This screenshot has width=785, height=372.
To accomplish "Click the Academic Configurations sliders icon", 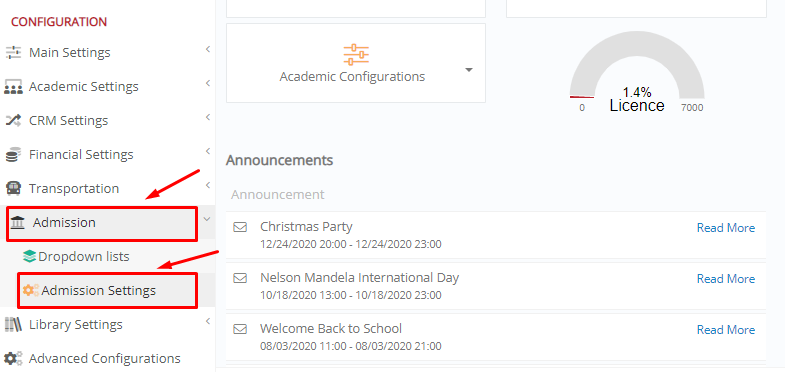I will tap(356, 55).
